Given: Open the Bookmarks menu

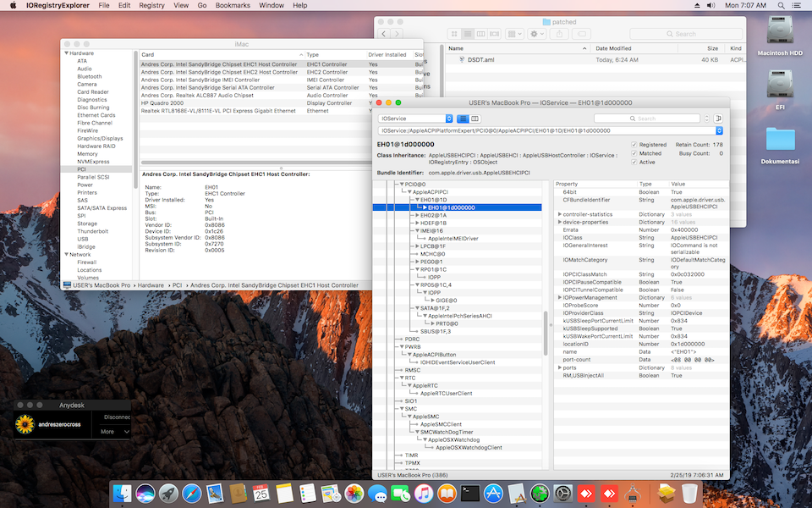Looking at the screenshot, I should [233, 5].
